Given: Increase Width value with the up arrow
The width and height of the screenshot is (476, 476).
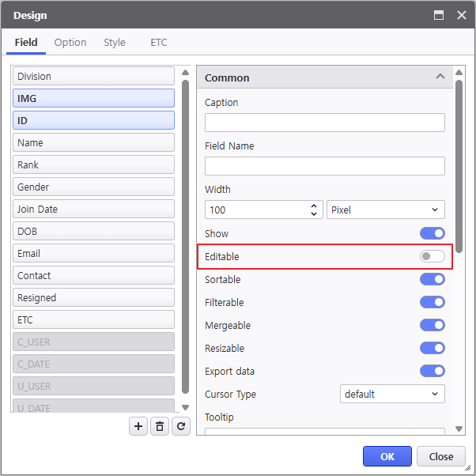Looking at the screenshot, I should pyautogui.click(x=315, y=206).
